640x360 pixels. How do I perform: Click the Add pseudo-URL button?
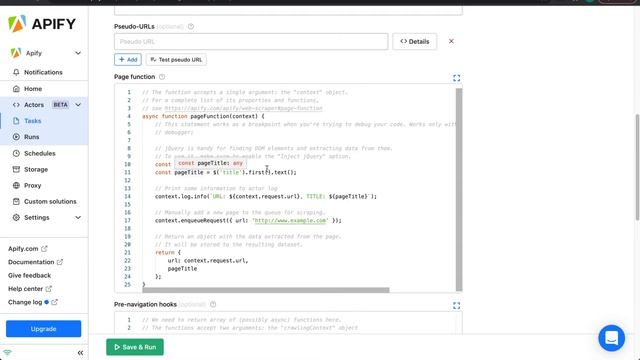click(128, 60)
